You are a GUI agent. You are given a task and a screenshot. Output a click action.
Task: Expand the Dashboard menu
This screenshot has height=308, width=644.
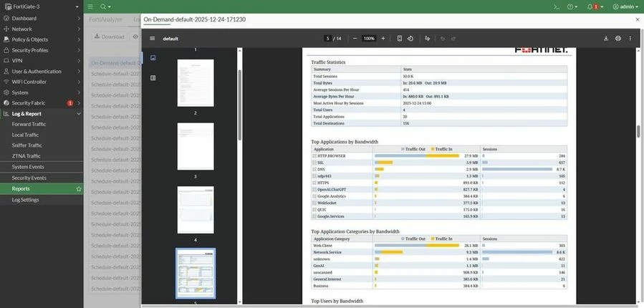pyautogui.click(x=42, y=19)
